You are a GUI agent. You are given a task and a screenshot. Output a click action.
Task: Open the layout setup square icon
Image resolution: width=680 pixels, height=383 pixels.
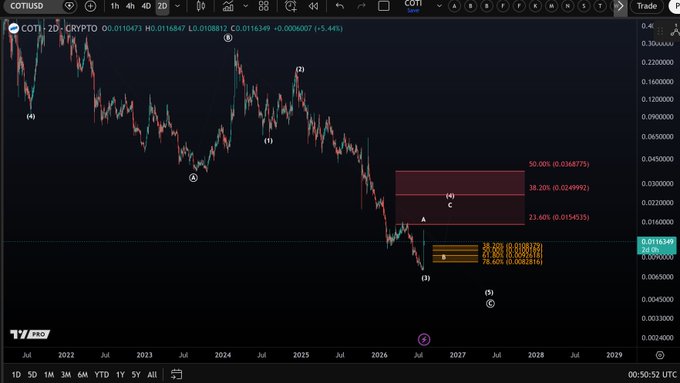click(383, 6)
